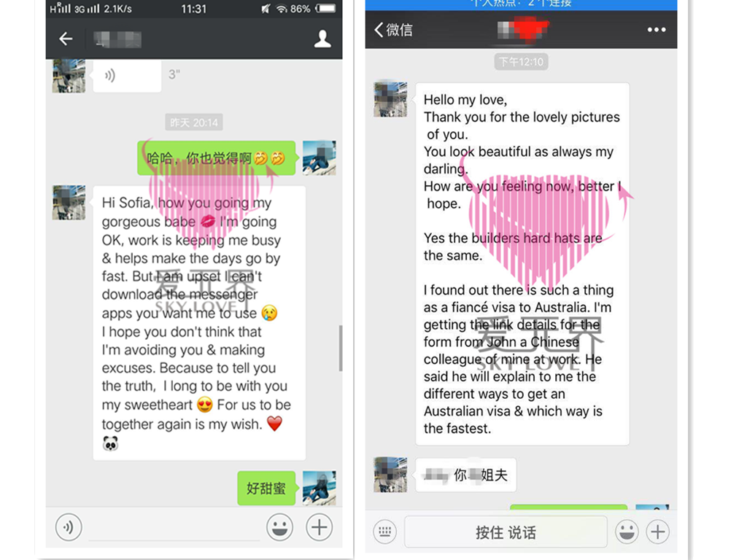Open emoji picker in right chat
The width and height of the screenshot is (747, 560).
pyautogui.click(x=627, y=532)
